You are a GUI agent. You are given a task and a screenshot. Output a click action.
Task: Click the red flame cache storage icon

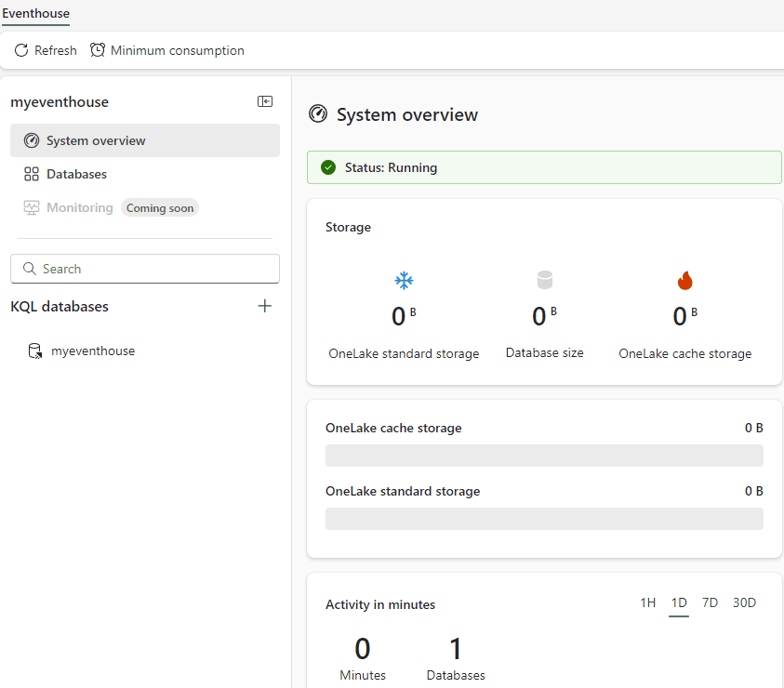click(x=685, y=281)
